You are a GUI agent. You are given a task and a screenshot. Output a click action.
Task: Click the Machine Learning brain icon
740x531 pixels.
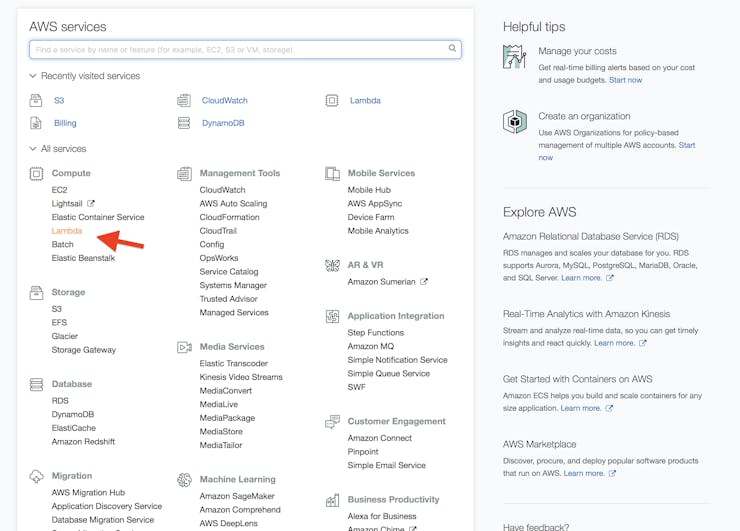tap(184, 480)
